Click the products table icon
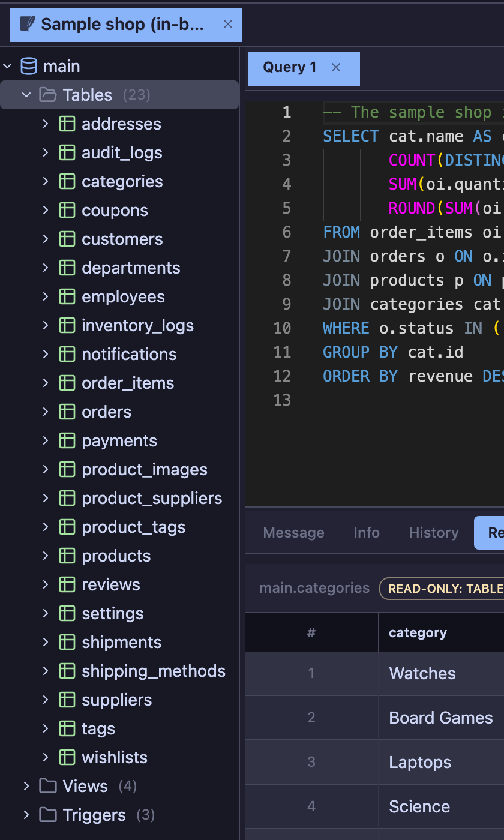Viewport: 504px width, 840px height. (67, 556)
